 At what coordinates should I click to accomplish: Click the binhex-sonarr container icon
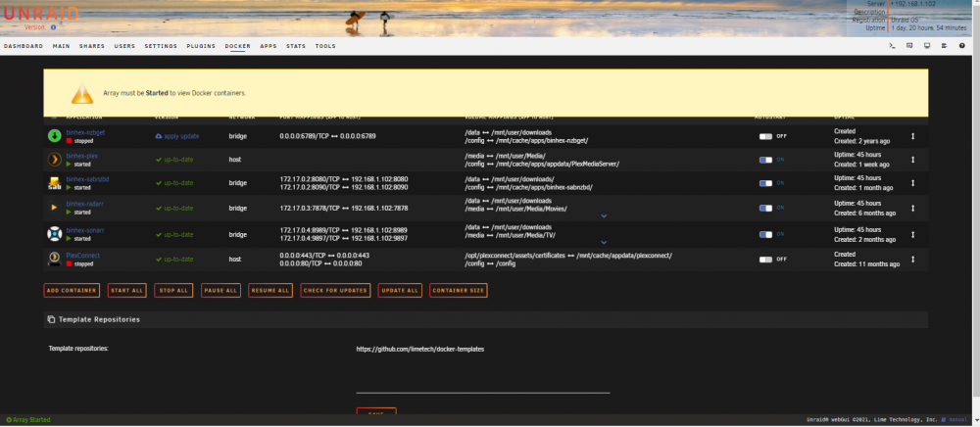tap(54, 234)
